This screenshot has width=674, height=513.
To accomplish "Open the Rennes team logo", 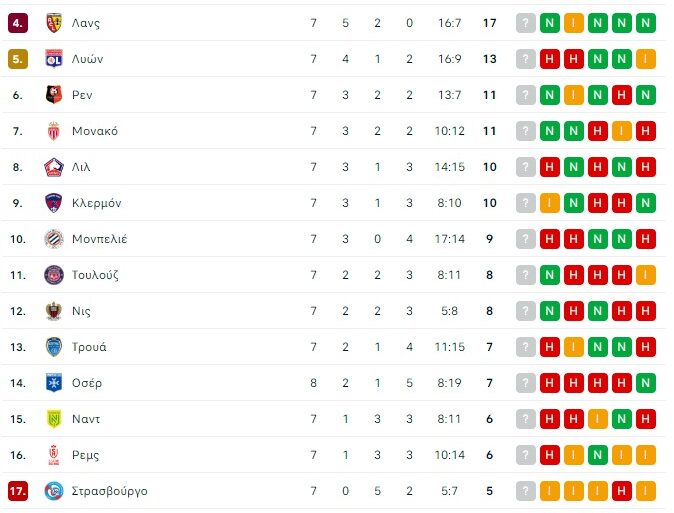I will [x=54, y=95].
